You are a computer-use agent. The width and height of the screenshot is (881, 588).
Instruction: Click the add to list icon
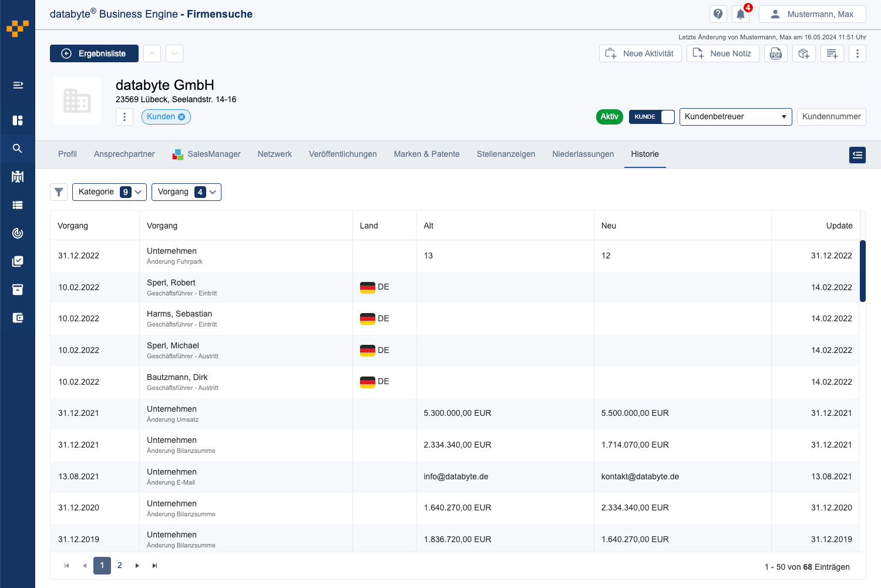[832, 53]
